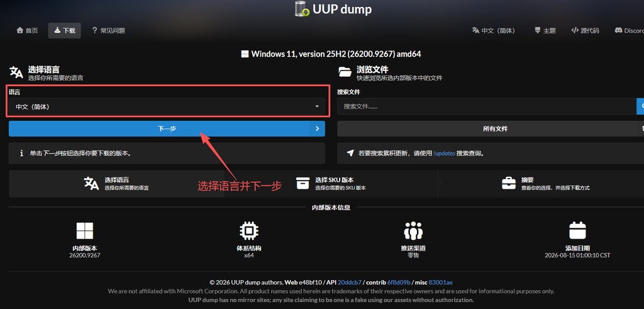
Task: Click the 2026-08-15 01:00:10 CST date text
Action: click(577, 255)
